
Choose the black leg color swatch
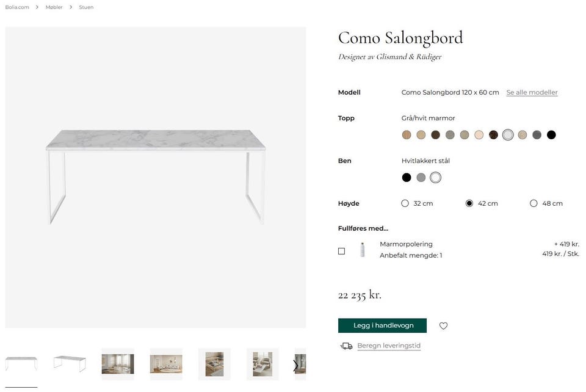407,178
